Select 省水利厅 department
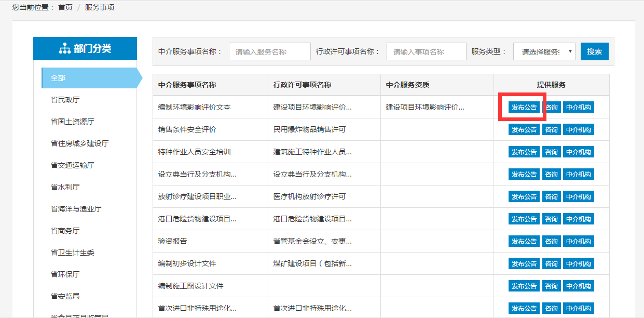The height and width of the screenshot is (318, 644). pos(65,187)
